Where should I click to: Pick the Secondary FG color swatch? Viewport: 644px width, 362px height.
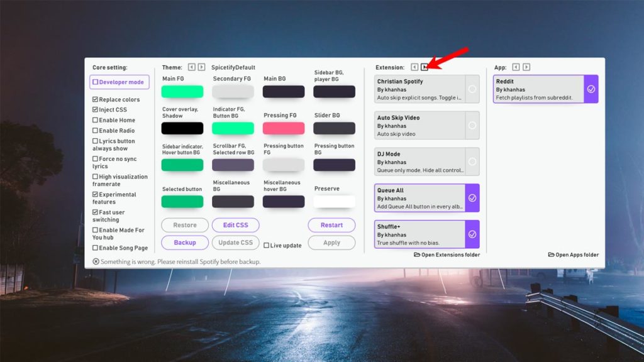coord(233,92)
